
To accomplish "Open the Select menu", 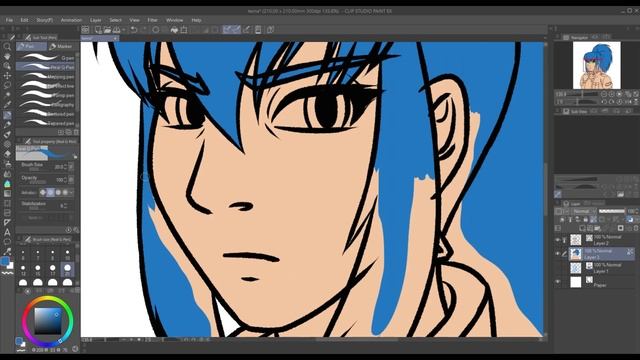I will pyautogui.click(x=116, y=20).
